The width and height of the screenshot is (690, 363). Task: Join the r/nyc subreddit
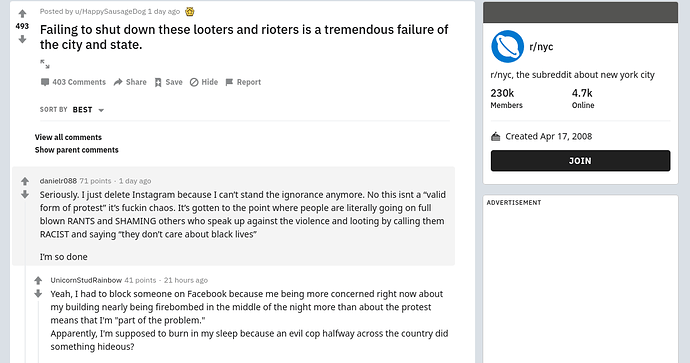pyautogui.click(x=580, y=161)
